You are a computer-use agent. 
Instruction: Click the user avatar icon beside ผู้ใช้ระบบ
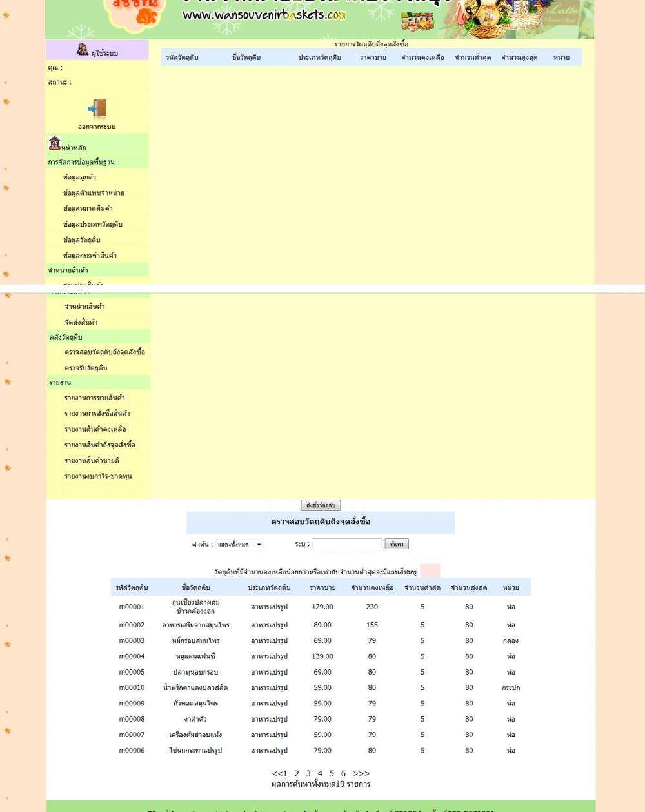click(83, 49)
